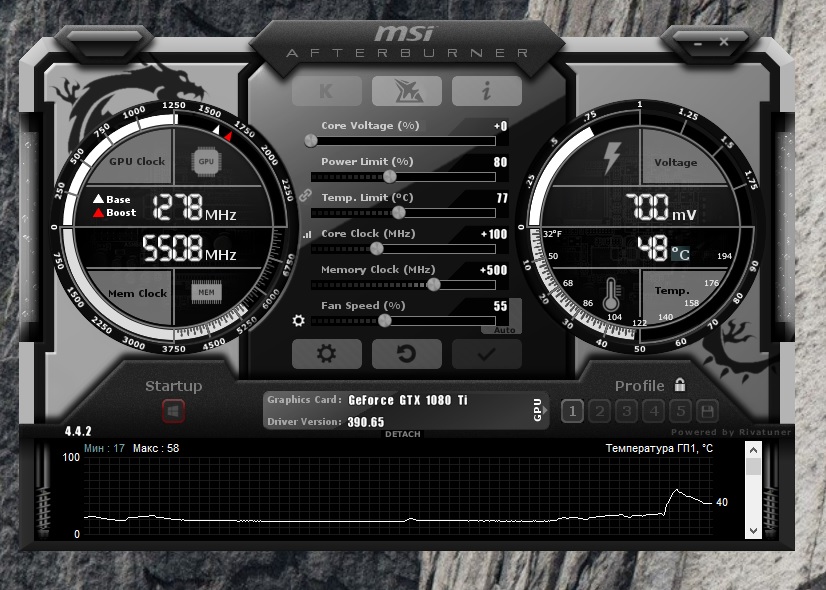The height and width of the screenshot is (590, 826).
Task: Select profile slot 5
Action: point(681,411)
